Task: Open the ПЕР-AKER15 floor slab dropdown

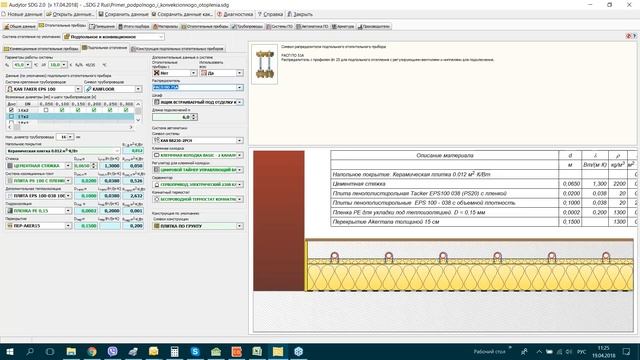Action: click(68, 226)
